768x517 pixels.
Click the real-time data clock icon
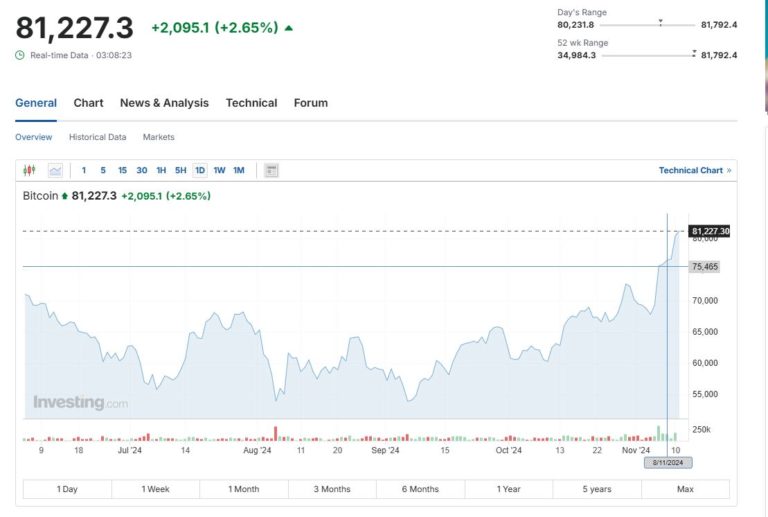(20, 55)
